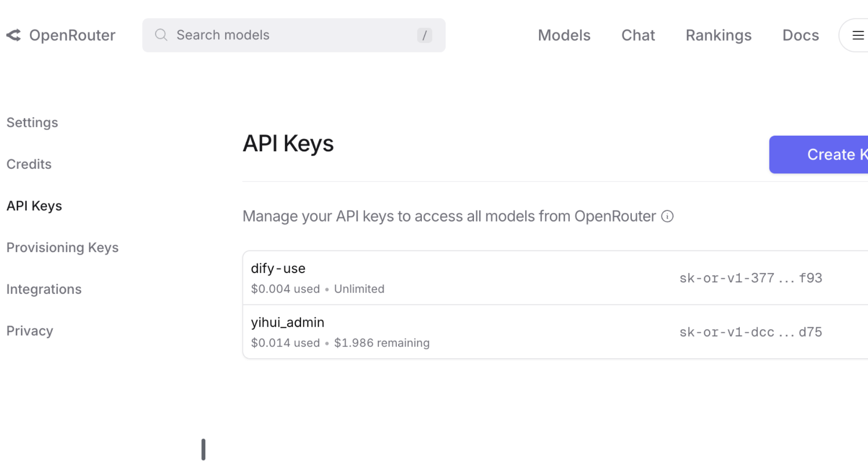Screen dimensions: 868x469
Task: Click the info icon beside OpenRouter description
Action: pos(668,217)
